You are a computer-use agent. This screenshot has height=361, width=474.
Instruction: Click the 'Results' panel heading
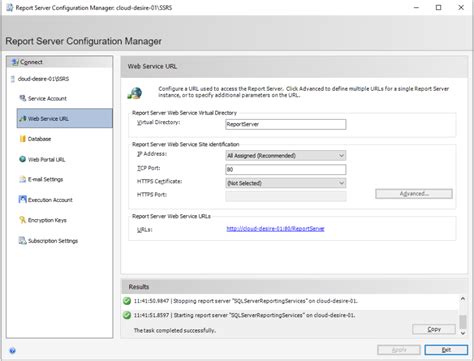139,287
